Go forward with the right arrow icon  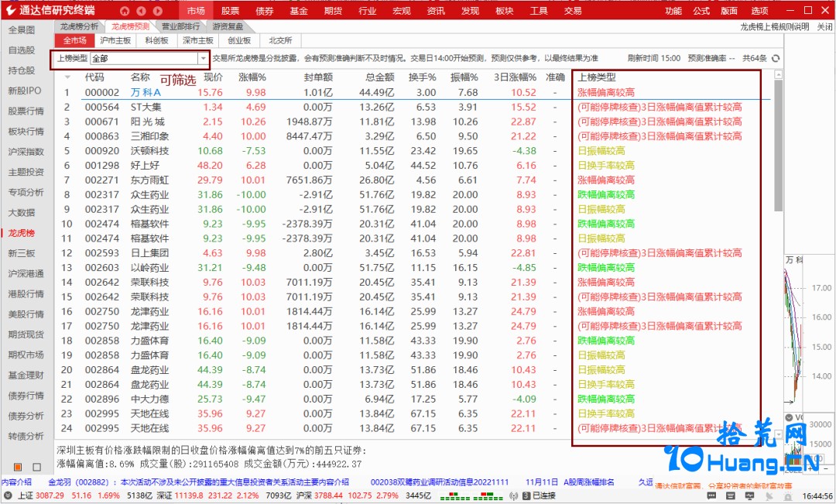tap(158, 11)
